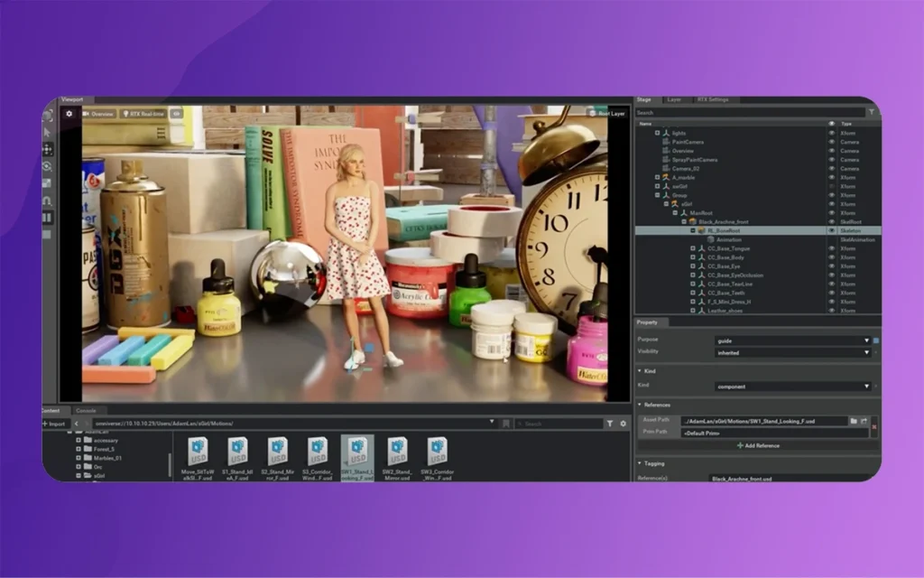Open viewport settings gear
Screen dimensions: 924x578
coord(69,114)
